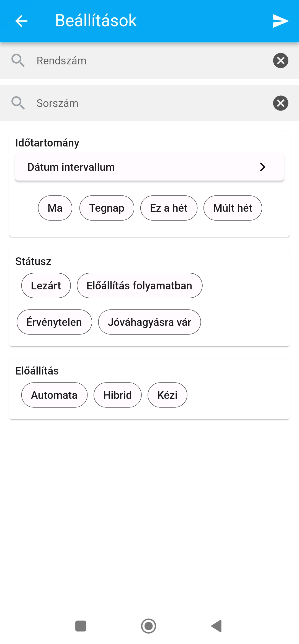Select the Múlt hét range
299x644 pixels.
click(x=233, y=208)
